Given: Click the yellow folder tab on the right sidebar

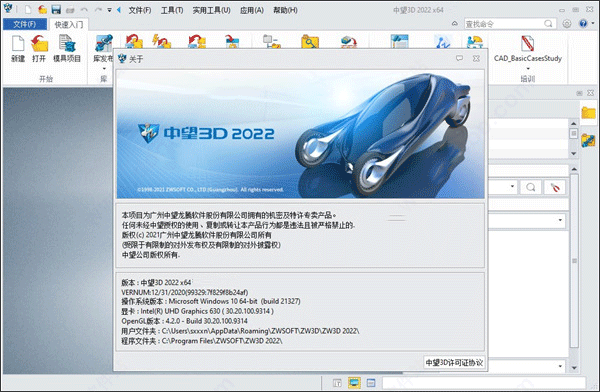Looking at the screenshot, I should click(589, 113).
